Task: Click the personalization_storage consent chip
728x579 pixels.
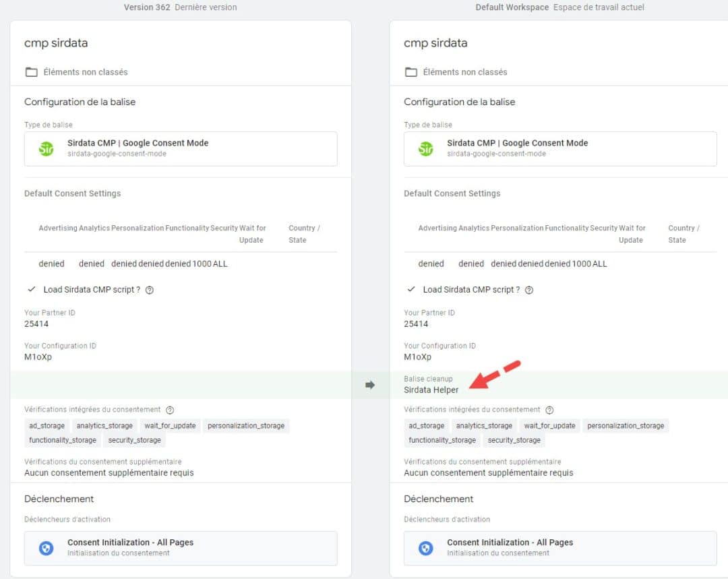Action: (x=244, y=425)
